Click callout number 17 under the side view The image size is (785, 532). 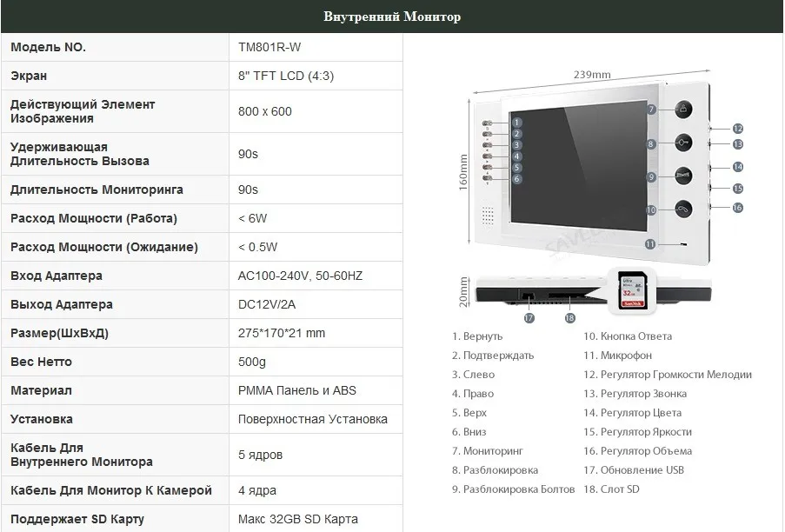pos(529,318)
